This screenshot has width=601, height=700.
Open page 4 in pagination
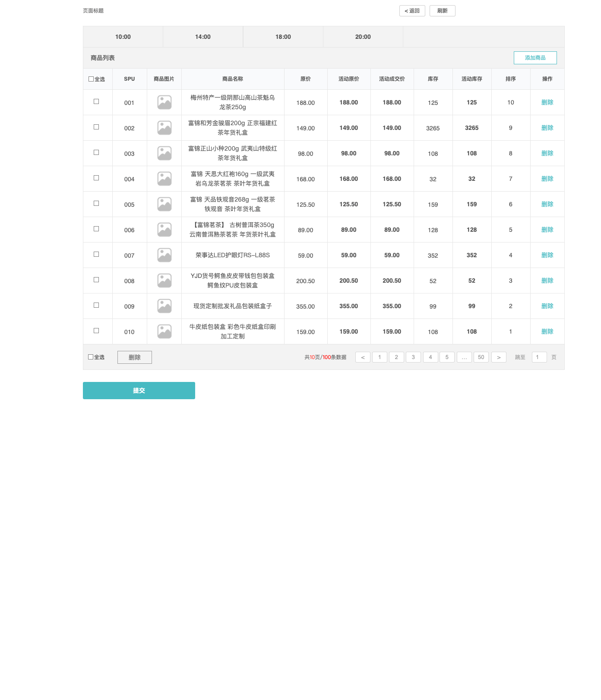pos(430,357)
